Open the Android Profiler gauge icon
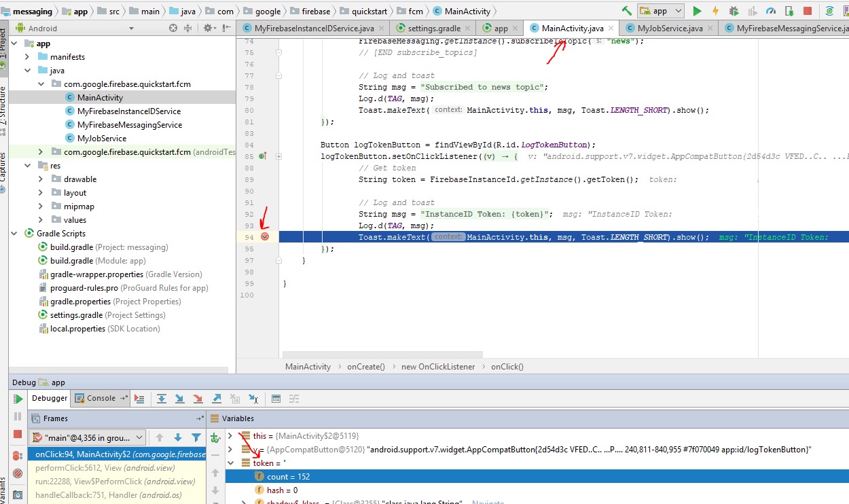Image resolution: width=849 pixels, height=504 pixels. click(770, 11)
